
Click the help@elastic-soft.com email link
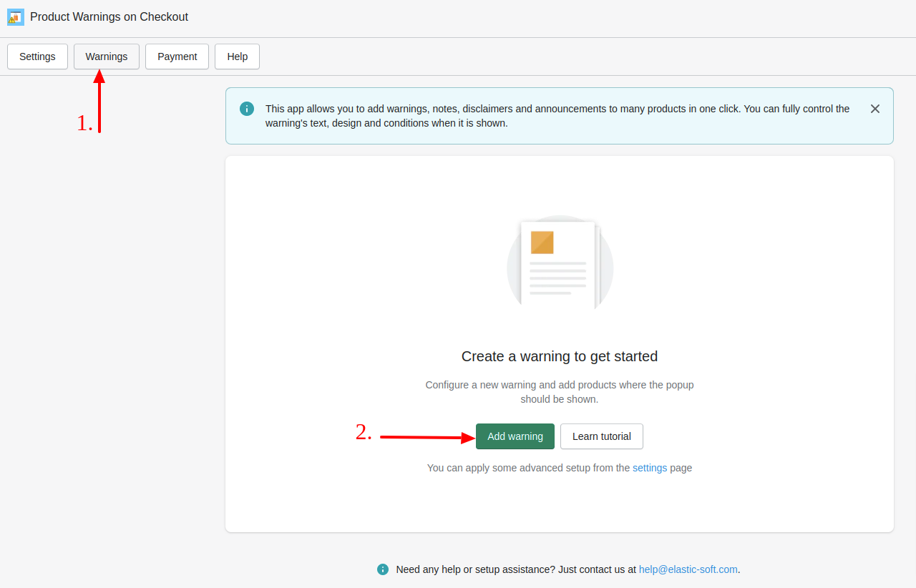coord(688,569)
